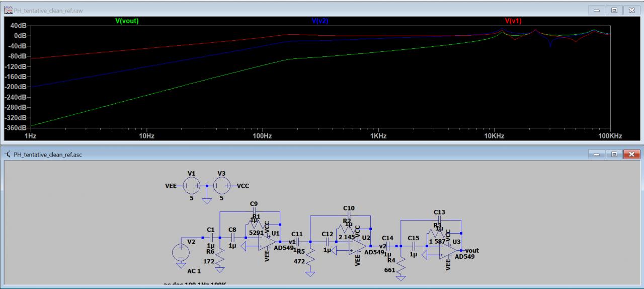Screen dimensions: 644x289
Task: Select ground symbol below resistor R5
Action: [x=310, y=274]
